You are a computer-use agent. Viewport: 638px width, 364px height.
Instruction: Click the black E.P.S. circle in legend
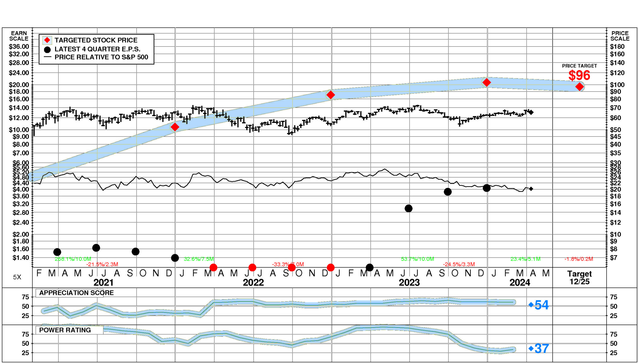pyautogui.click(x=47, y=50)
